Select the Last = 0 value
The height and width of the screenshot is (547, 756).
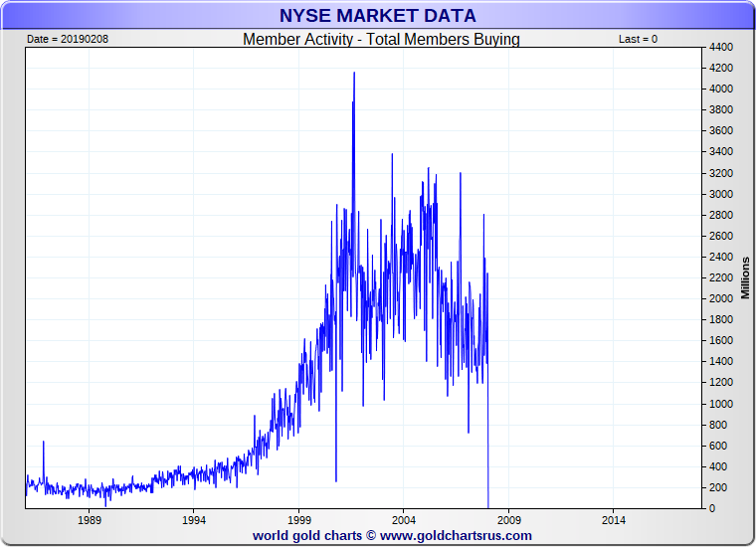[x=638, y=39]
